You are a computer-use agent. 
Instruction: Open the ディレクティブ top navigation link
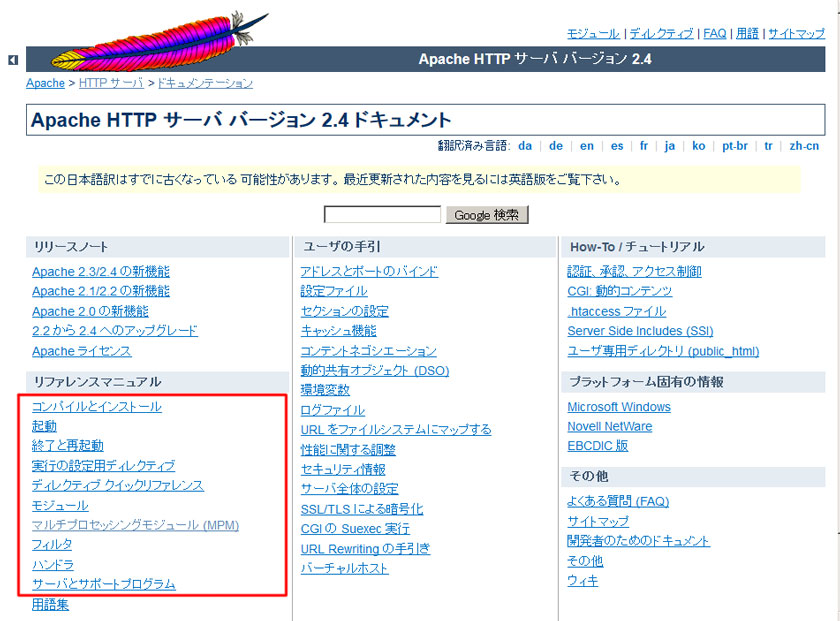pos(661,34)
